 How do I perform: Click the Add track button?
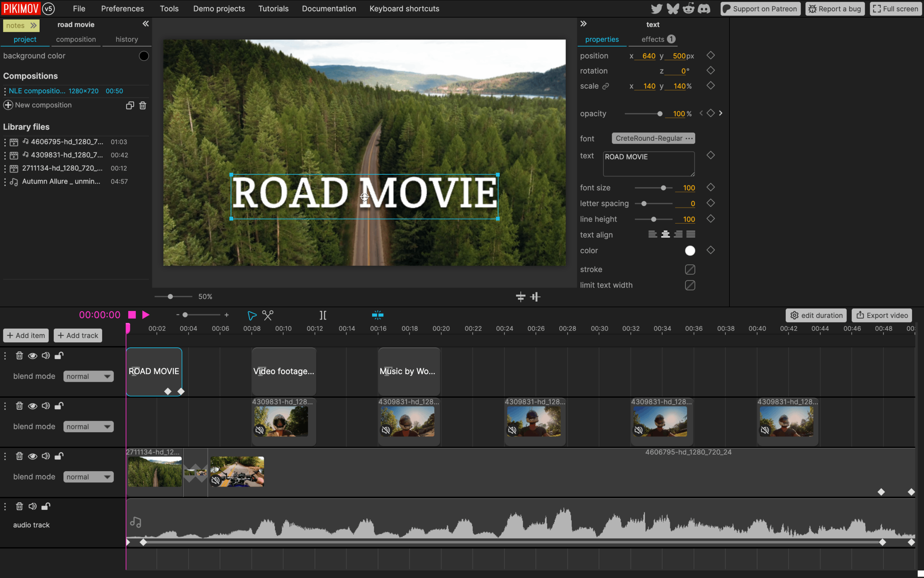point(78,335)
